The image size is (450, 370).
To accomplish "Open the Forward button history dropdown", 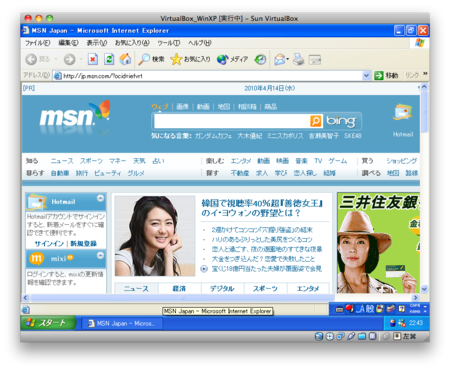I will [x=81, y=59].
